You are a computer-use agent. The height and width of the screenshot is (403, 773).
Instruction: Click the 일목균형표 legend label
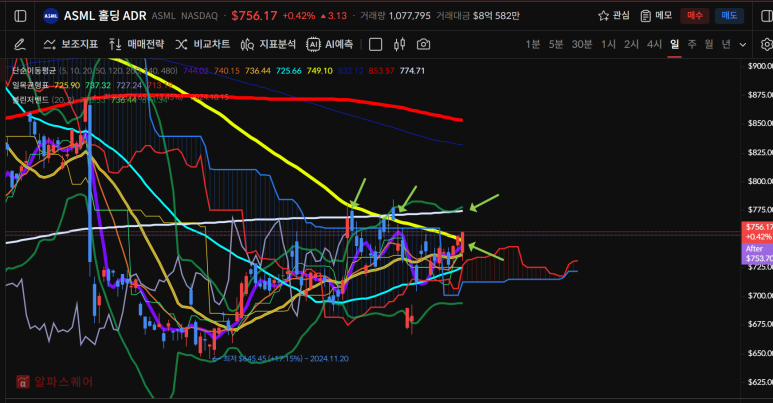pos(31,85)
